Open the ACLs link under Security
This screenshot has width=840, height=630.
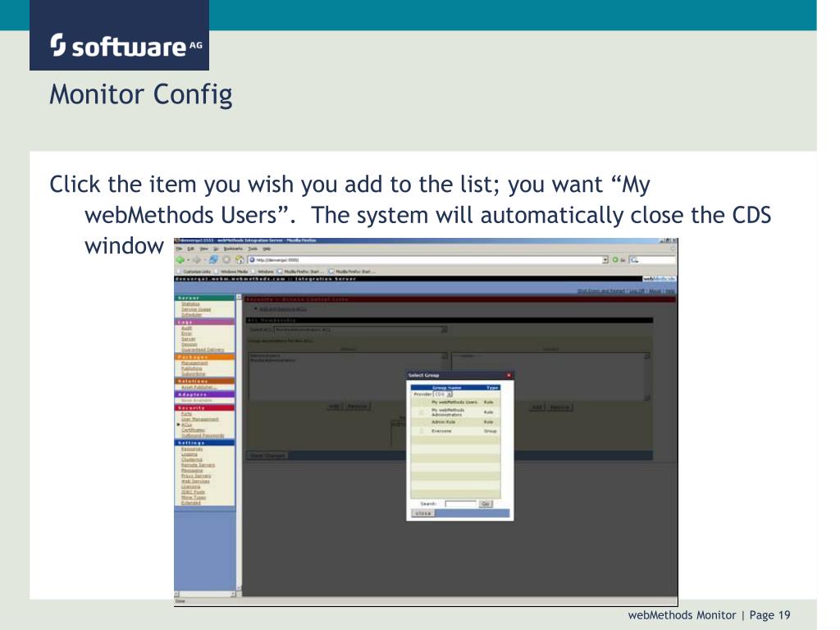pos(186,424)
